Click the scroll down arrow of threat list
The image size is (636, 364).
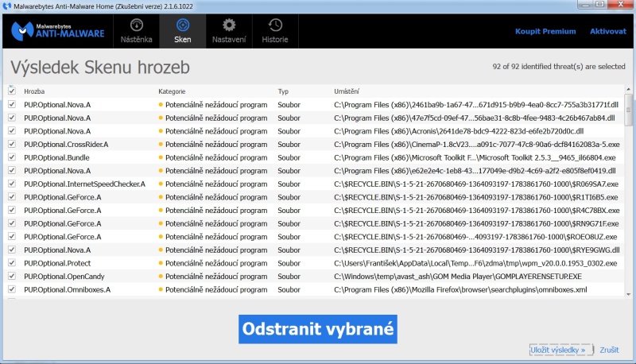click(628, 295)
